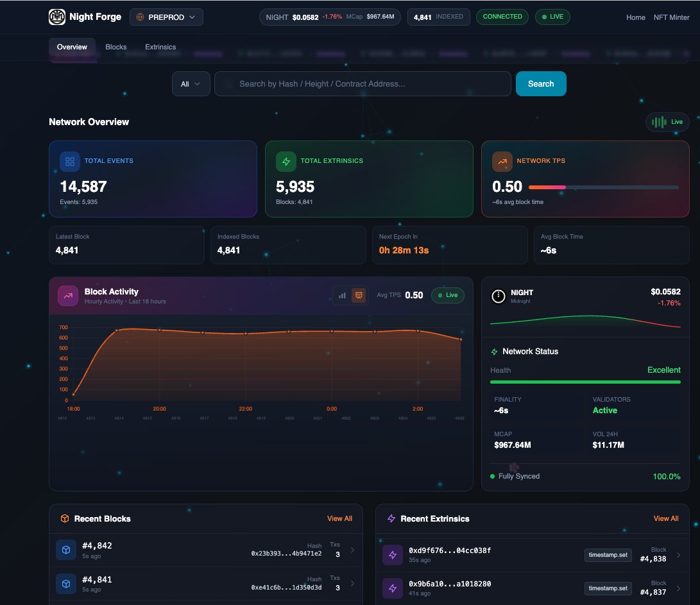Select the Overview tab

72,47
